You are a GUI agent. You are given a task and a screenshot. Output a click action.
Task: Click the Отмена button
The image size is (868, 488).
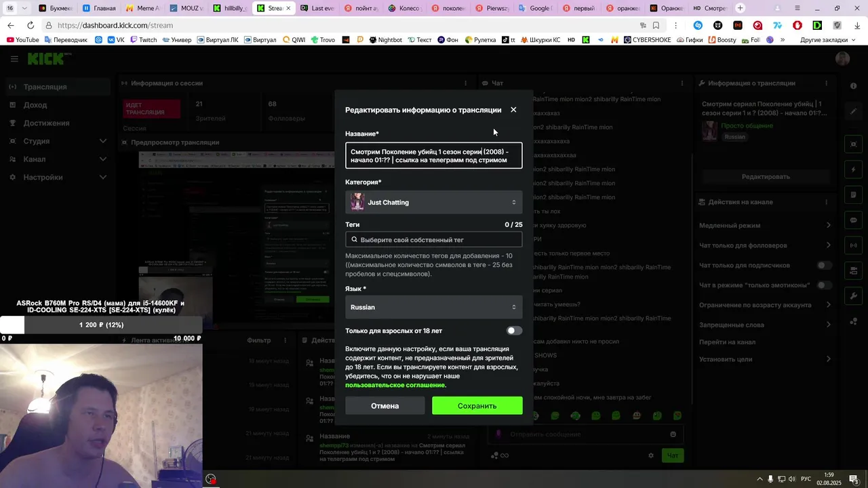(x=385, y=405)
